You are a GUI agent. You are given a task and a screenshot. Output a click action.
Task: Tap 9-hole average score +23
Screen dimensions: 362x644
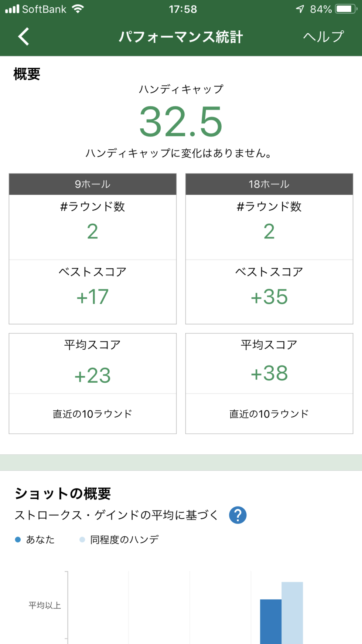(x=93, y=375)
